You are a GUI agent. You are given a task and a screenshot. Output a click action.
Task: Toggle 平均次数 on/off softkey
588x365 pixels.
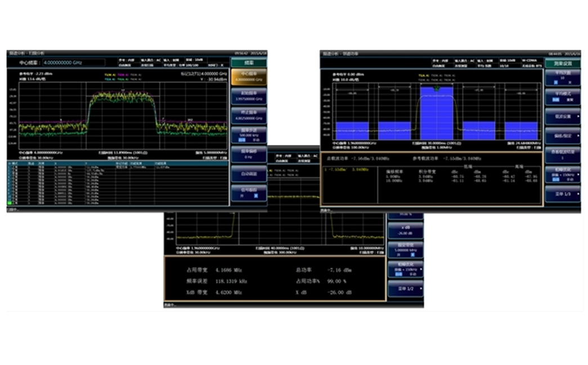[x=563, y=78]
